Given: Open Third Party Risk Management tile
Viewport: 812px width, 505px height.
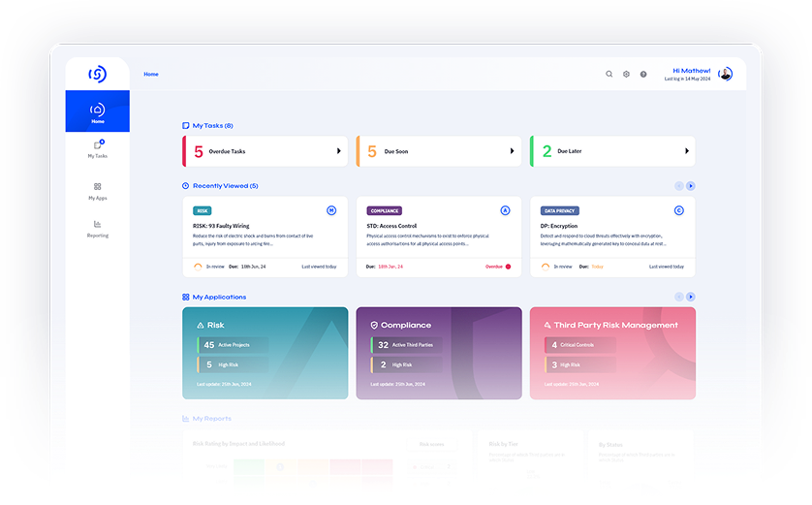Looking at the screenshot, I should (x=612, y=353).
